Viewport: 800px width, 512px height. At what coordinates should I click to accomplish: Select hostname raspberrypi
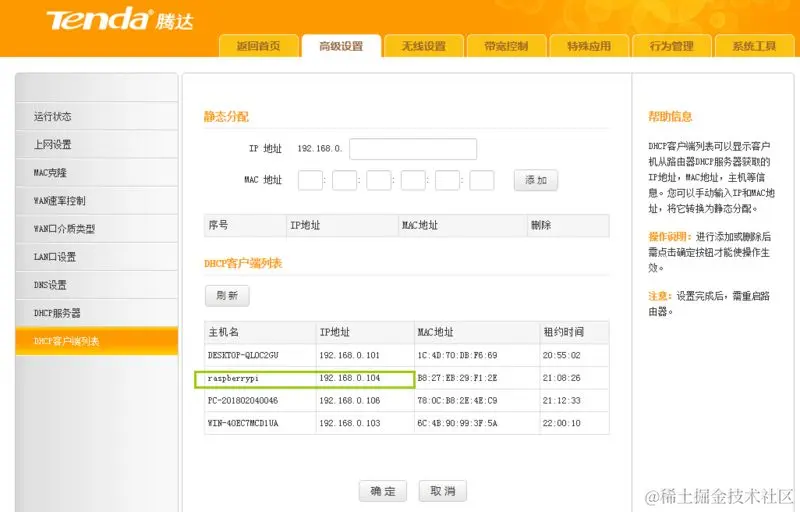tap(233, 378)
